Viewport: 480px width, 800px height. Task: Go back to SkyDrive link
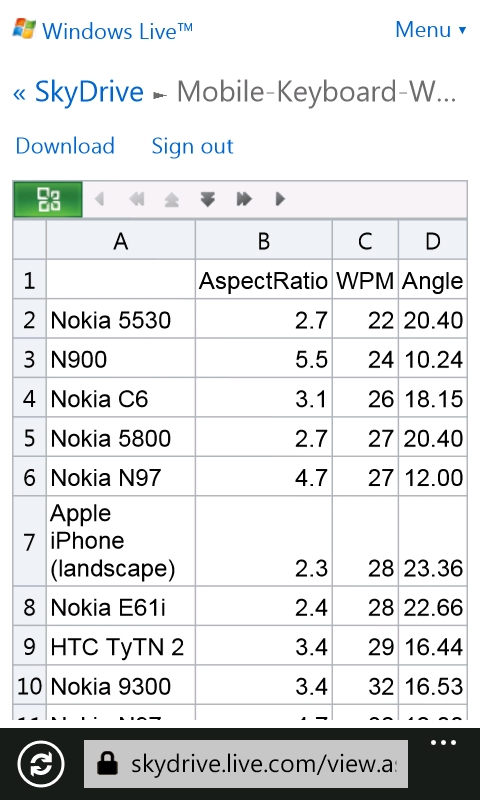tap(79, 92)
